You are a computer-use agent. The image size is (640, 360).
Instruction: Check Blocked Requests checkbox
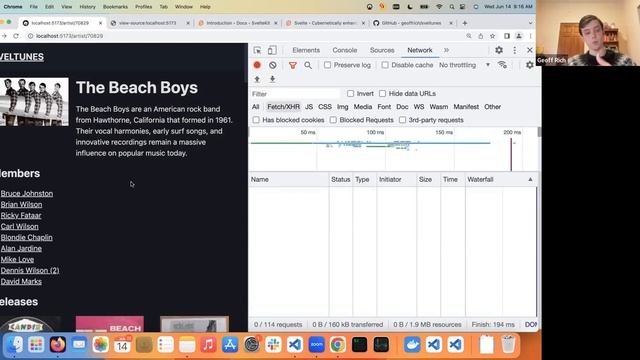[x=333, y=120]
